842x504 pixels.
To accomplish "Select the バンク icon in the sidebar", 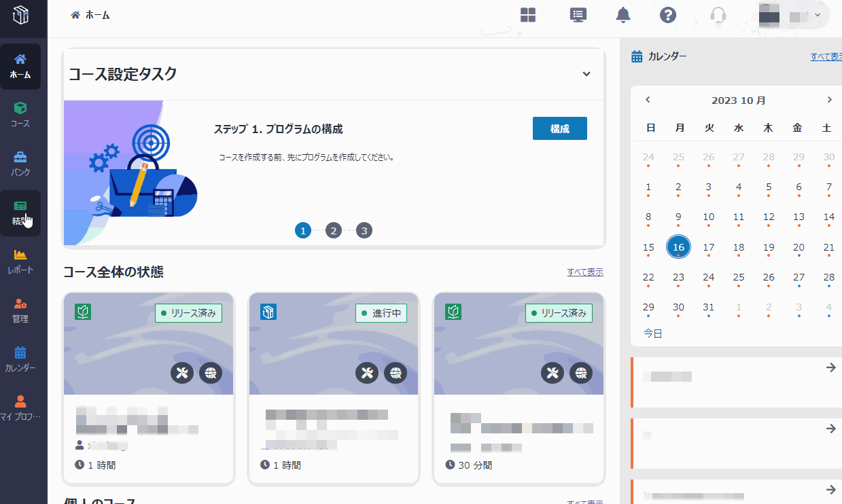I will click(x=21, y=162).
